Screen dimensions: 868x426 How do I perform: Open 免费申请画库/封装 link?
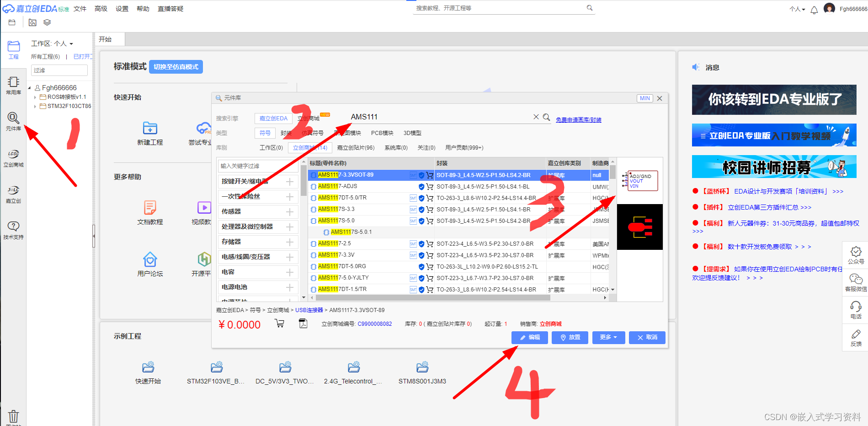coord(579,120)
